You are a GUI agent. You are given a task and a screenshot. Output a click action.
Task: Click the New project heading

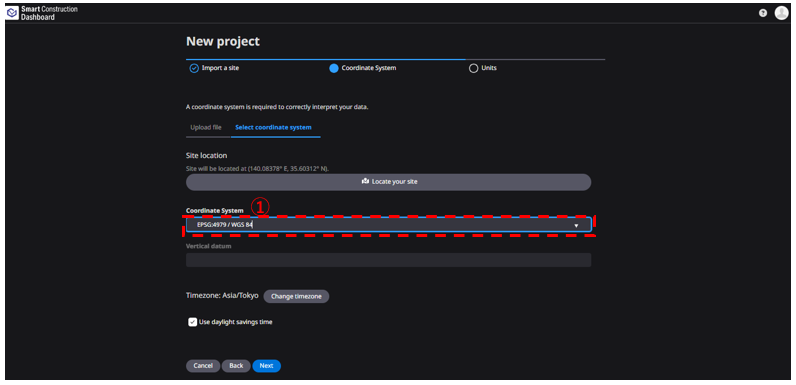coord(223,41)
